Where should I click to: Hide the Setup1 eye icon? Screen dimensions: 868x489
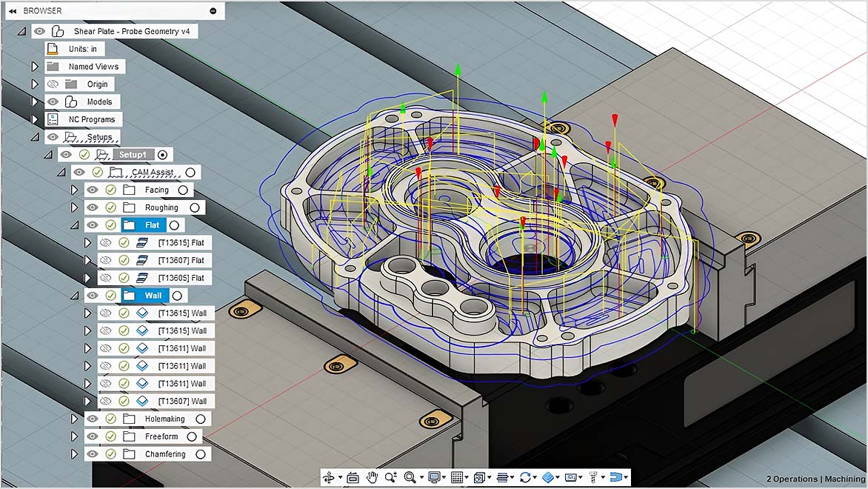[65, 154]
